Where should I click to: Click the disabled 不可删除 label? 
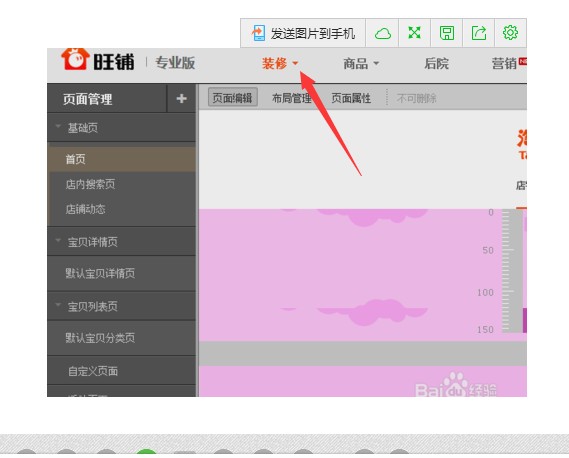[416, 98]
